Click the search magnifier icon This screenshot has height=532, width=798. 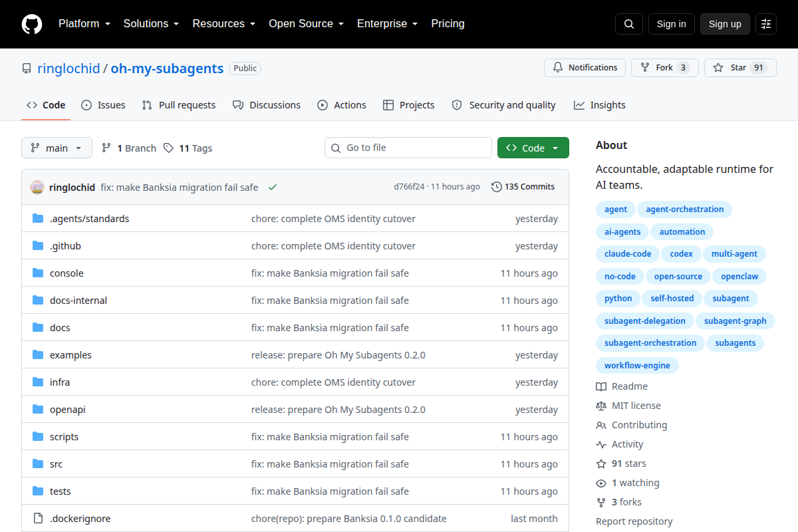629,24
